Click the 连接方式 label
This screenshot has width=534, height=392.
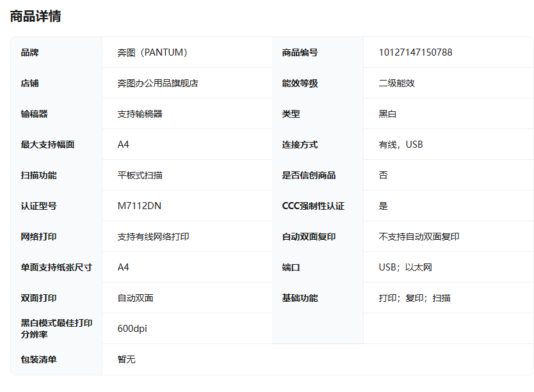[300, 145]
